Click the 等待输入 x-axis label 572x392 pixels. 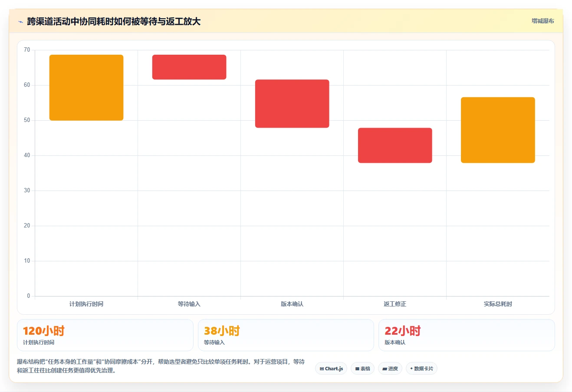pyautogui.click(x=189, y=304)
